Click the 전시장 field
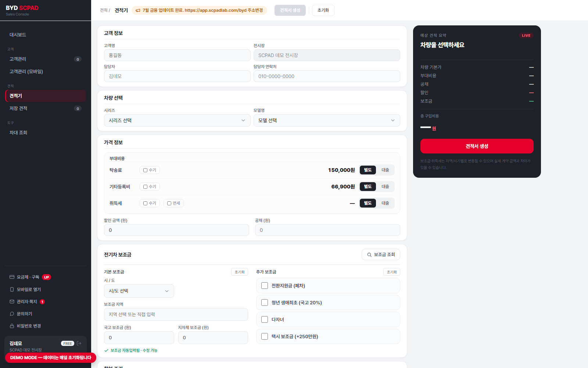The image size is (588, 368). [x=327, y=55]
